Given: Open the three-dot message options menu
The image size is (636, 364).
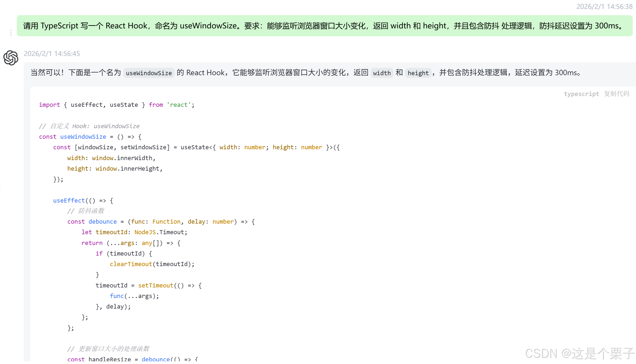Looking at the screenshot, I should point(11,32).
